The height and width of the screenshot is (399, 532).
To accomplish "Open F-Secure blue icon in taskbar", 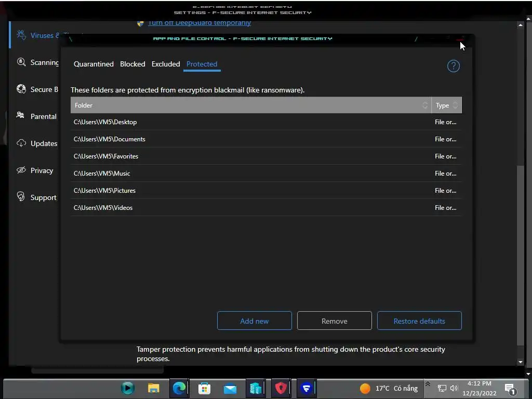I will [307, 388].
